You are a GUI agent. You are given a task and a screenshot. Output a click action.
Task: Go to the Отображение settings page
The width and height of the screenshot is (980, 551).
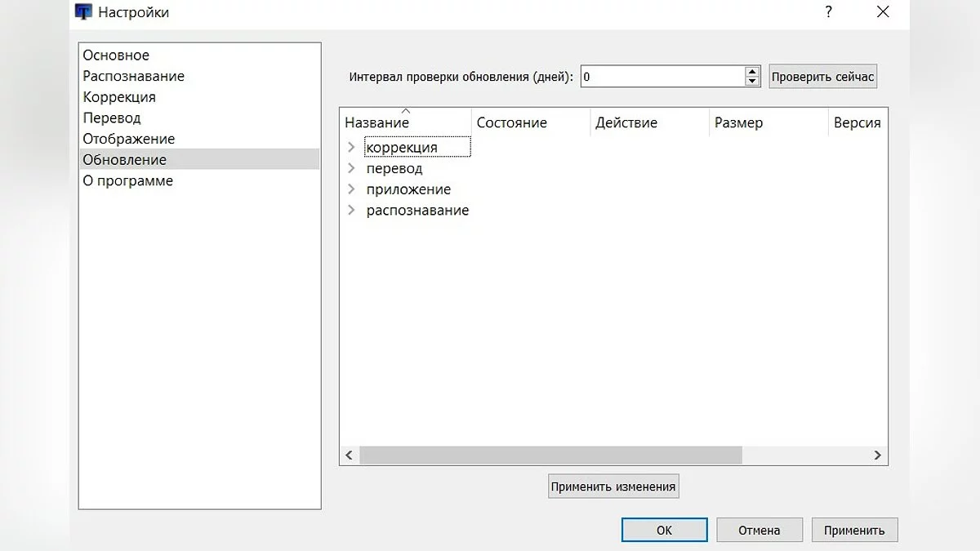pos(200,139)
